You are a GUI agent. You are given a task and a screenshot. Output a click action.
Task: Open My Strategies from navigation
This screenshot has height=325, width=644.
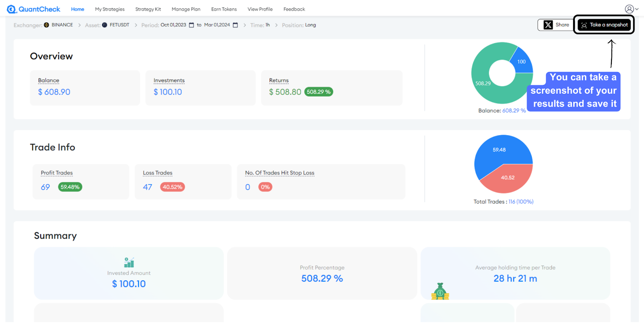click(x=109, y=9)
